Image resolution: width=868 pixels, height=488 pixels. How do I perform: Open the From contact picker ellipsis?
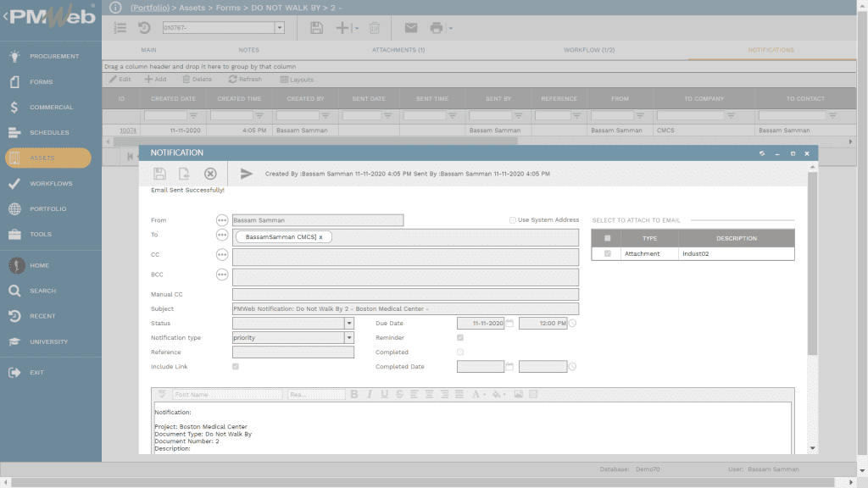click(x=222, y=220)
